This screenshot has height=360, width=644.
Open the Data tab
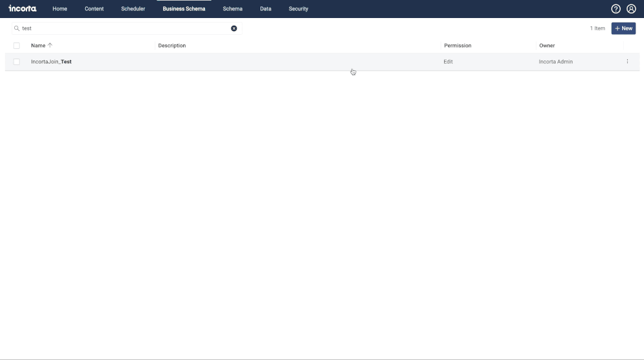coord(266,9)
